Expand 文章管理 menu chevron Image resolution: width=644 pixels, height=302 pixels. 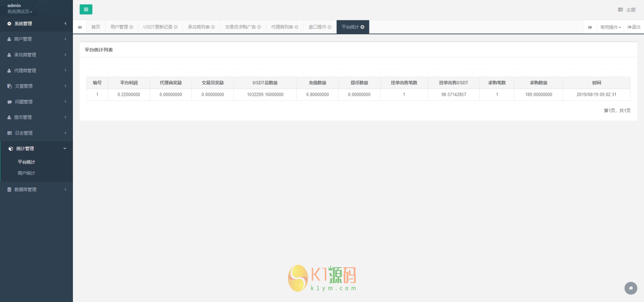tap(65, 86)
